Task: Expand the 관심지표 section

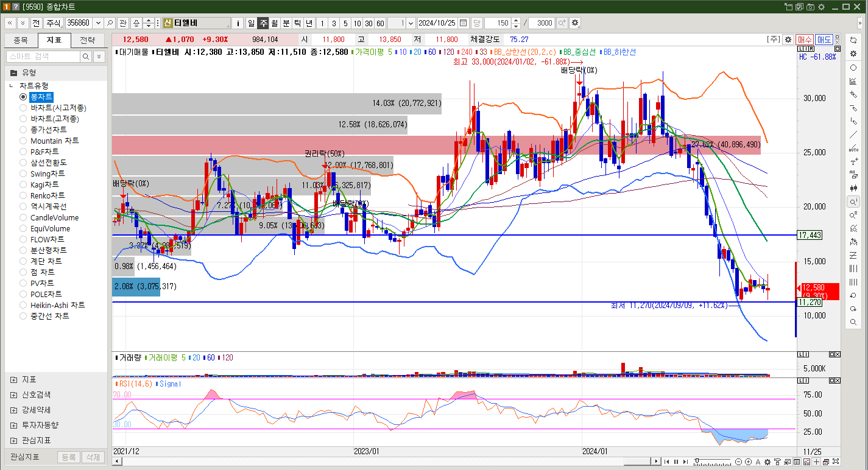Action: (13, 440)
